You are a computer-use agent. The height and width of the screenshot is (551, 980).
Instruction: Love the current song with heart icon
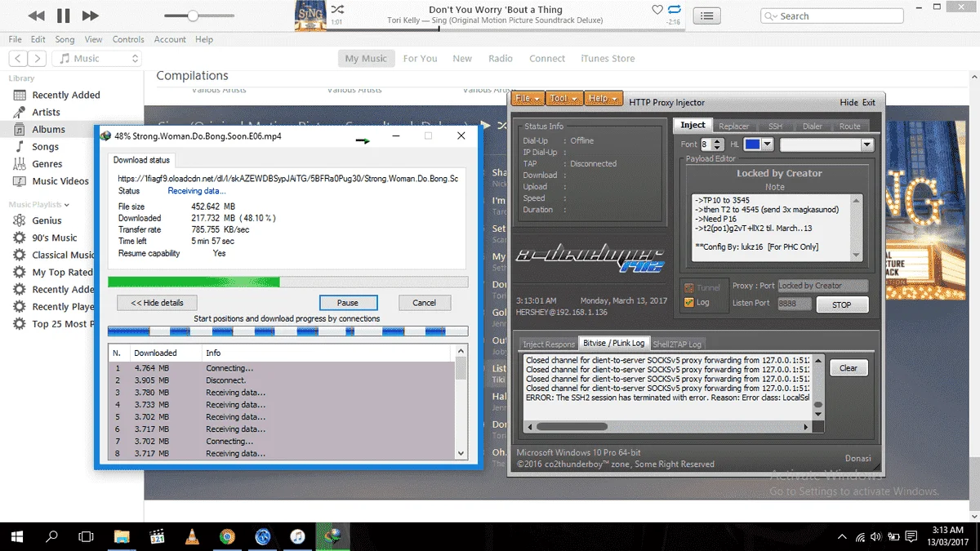pos(657,10)
